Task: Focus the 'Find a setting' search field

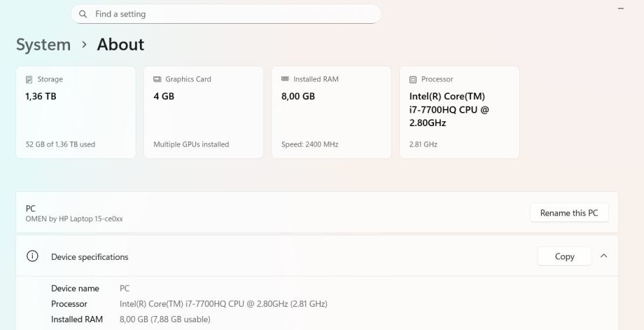Action: (x=231, y=14)
